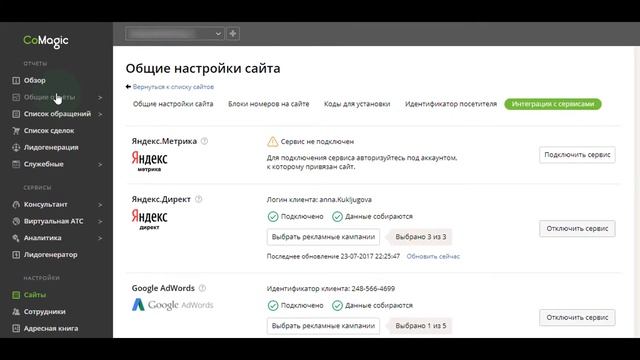
Task: Click the CoMagic logo
Action: coord(46,41)
